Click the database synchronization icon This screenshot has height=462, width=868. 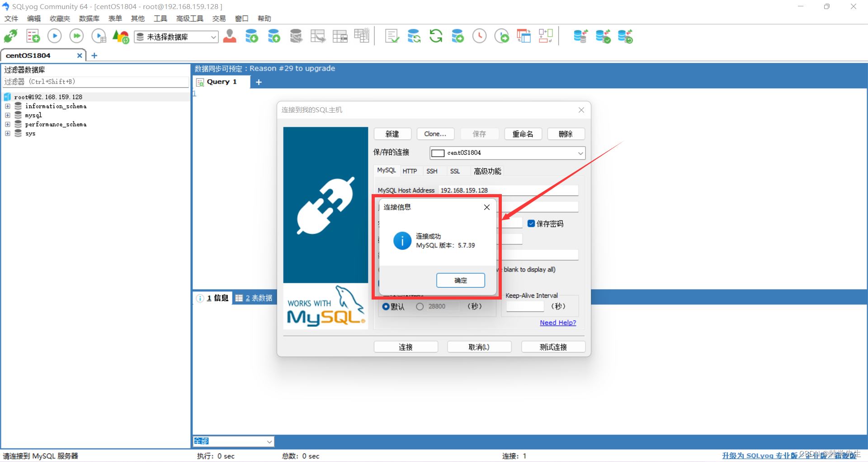point(414,36)
